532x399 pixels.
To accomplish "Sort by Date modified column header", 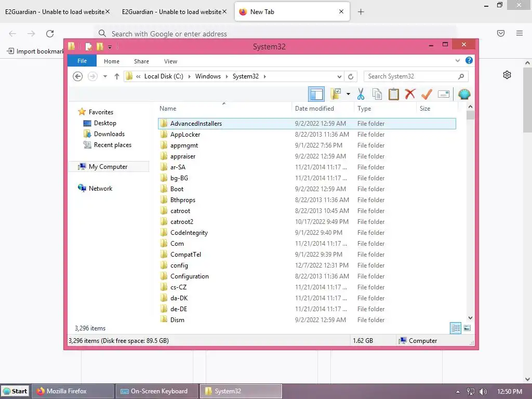I will pos(323,108).
